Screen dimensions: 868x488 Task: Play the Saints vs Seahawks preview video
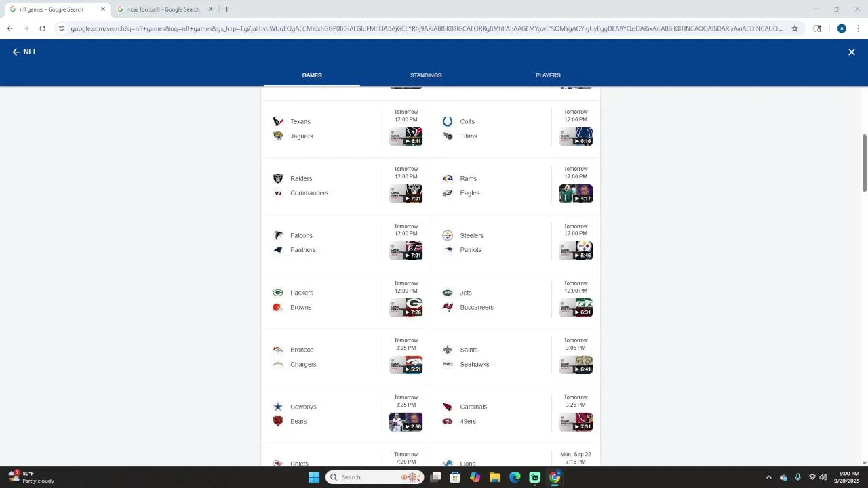576,365
